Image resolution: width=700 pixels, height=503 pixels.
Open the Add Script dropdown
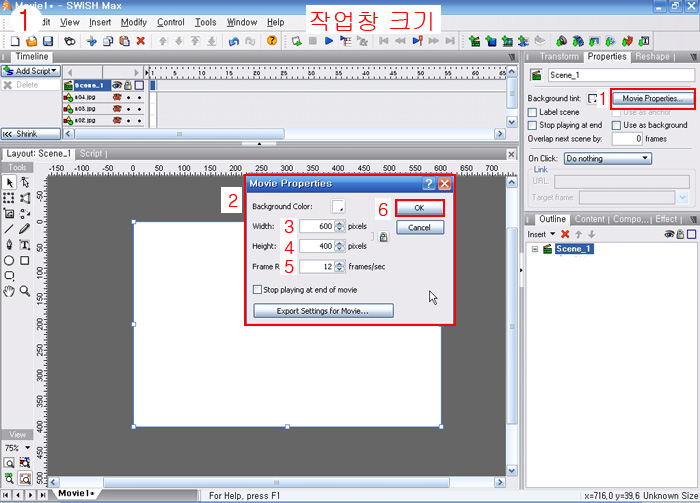point(31,71)
